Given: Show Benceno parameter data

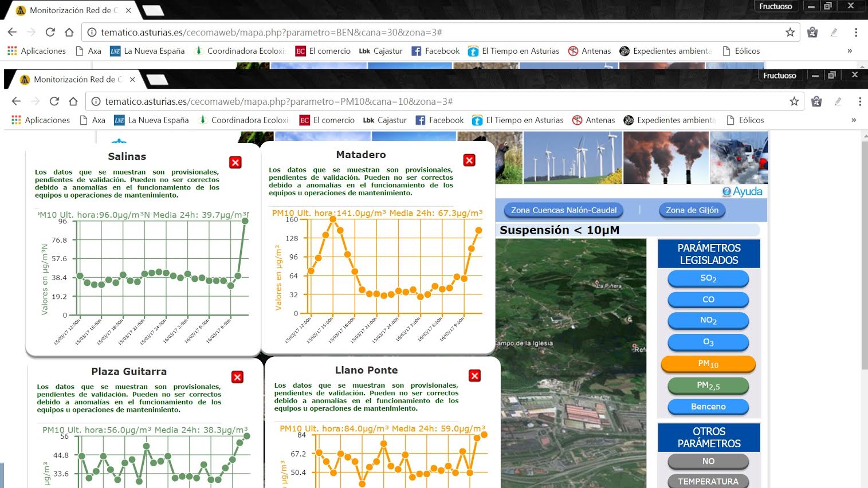Looking at the screenshot, I should tap(708, 407).
